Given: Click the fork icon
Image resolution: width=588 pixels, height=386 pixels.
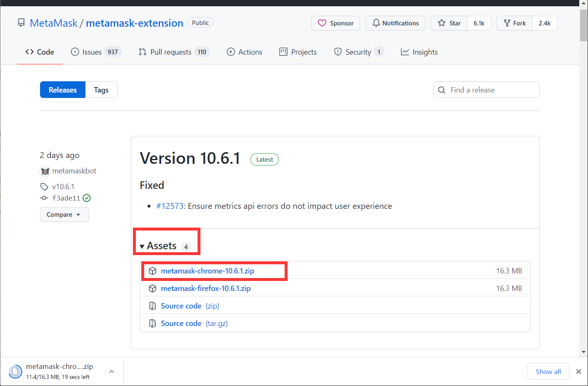Looking at the screenshot, I should click(x=507, y=23).
